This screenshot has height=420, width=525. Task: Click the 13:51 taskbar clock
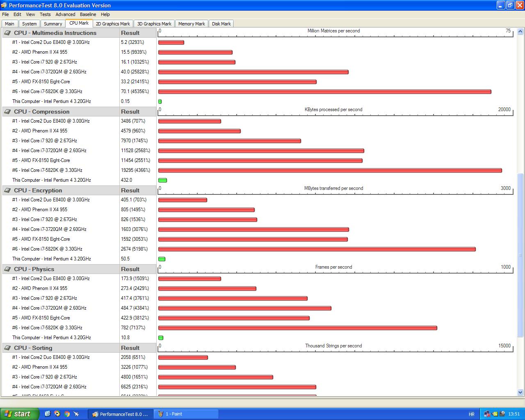pos(514,414)
